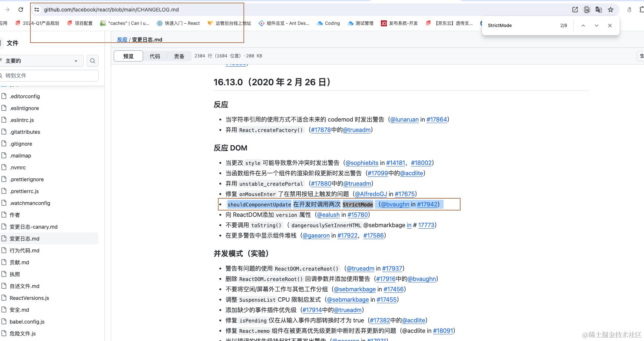
Task: Open .prettierignore in the file tree
Action: [27, 179]
